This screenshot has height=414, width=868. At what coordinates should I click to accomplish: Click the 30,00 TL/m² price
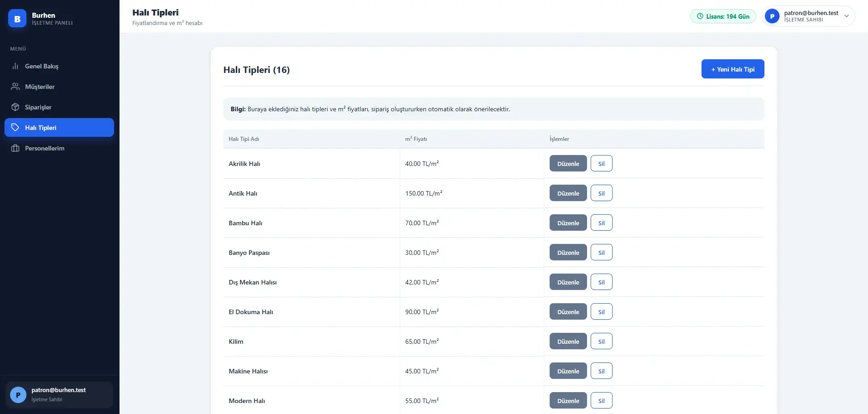[x=422, y=252]
